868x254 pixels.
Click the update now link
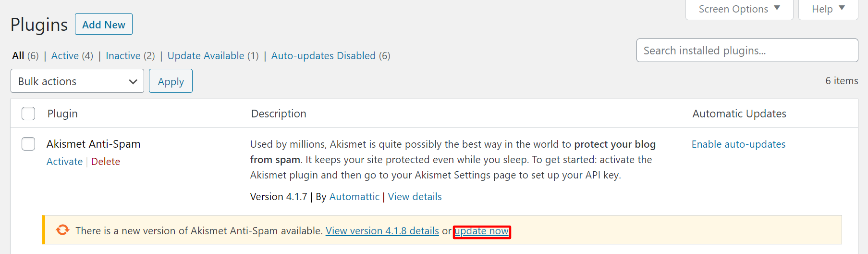(481, 231)
